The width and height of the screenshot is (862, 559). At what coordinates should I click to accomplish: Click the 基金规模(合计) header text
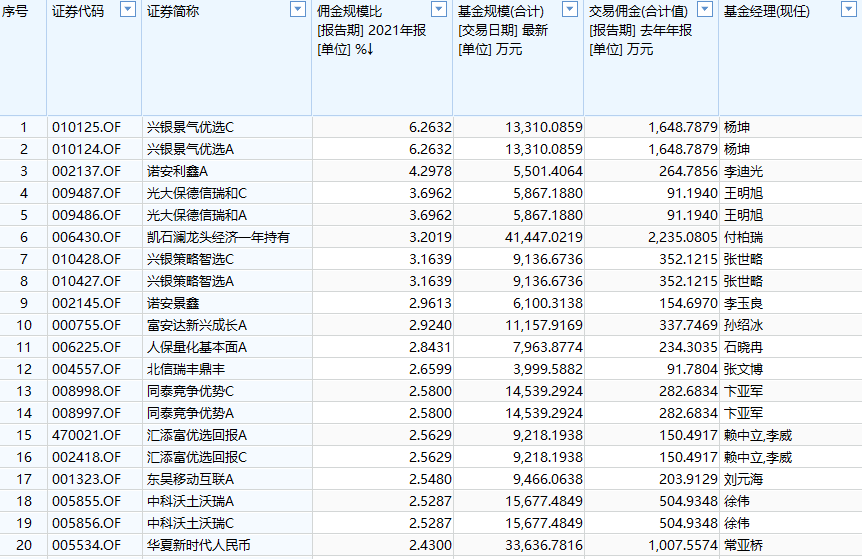501,11
